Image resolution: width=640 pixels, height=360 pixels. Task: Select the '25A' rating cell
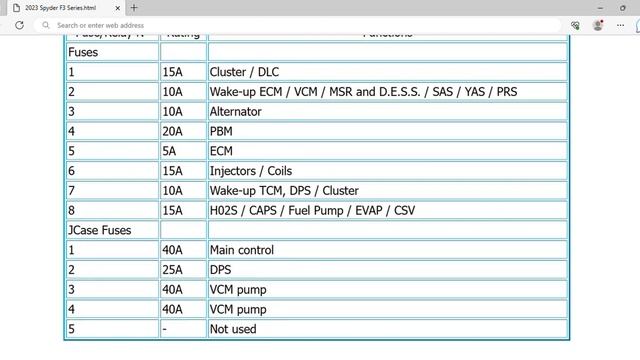tap(183, 270)
